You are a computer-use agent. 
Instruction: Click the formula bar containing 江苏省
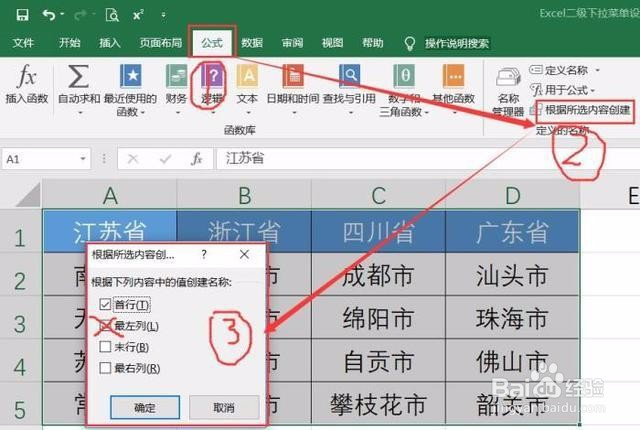click(x=428, y=159)
